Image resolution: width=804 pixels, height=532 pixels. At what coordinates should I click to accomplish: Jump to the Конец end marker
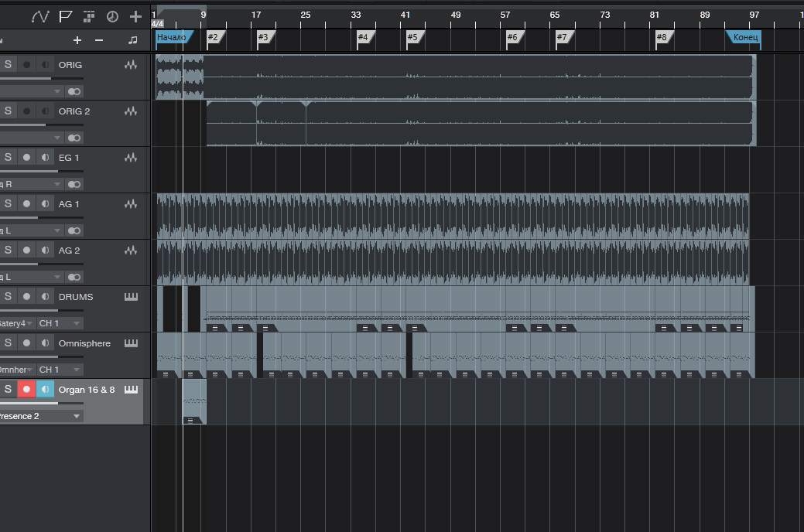[x=744, y=37]
